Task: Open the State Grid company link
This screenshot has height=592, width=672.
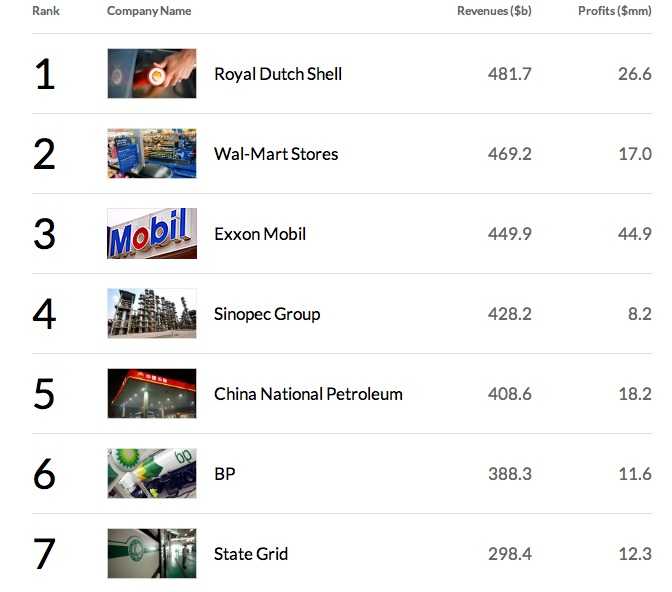Action: tap(251, 554)
